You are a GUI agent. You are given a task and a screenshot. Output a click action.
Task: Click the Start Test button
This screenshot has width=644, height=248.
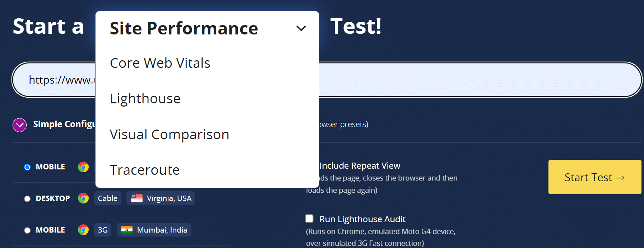595,177
